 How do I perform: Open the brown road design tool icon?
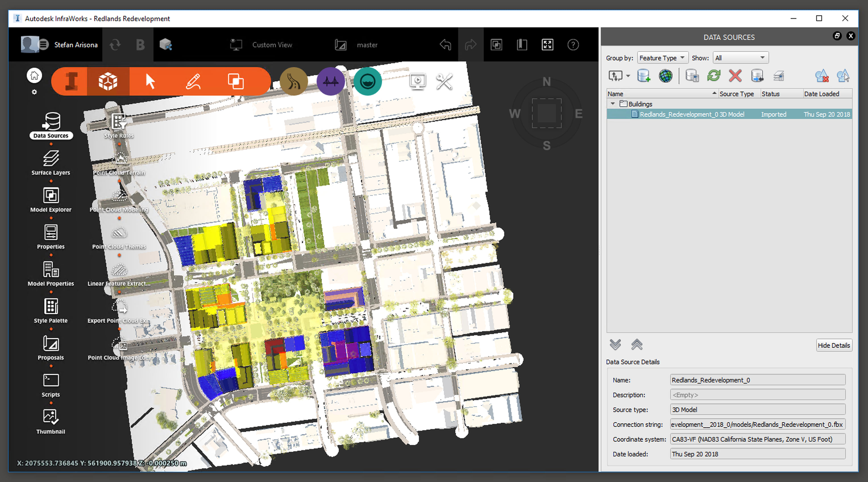click(x=294, y=81)
